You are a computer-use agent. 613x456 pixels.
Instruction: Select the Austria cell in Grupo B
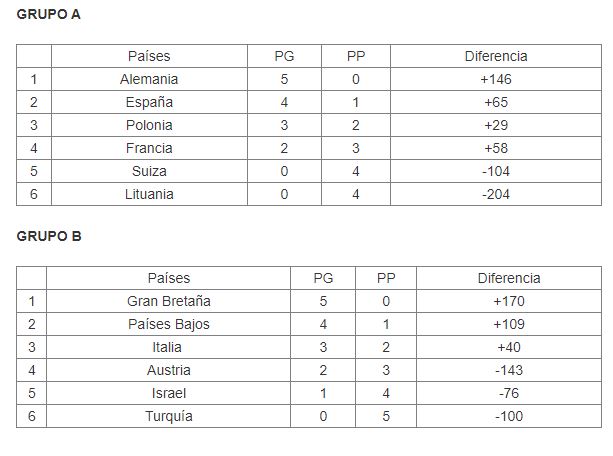pos(168,370)
